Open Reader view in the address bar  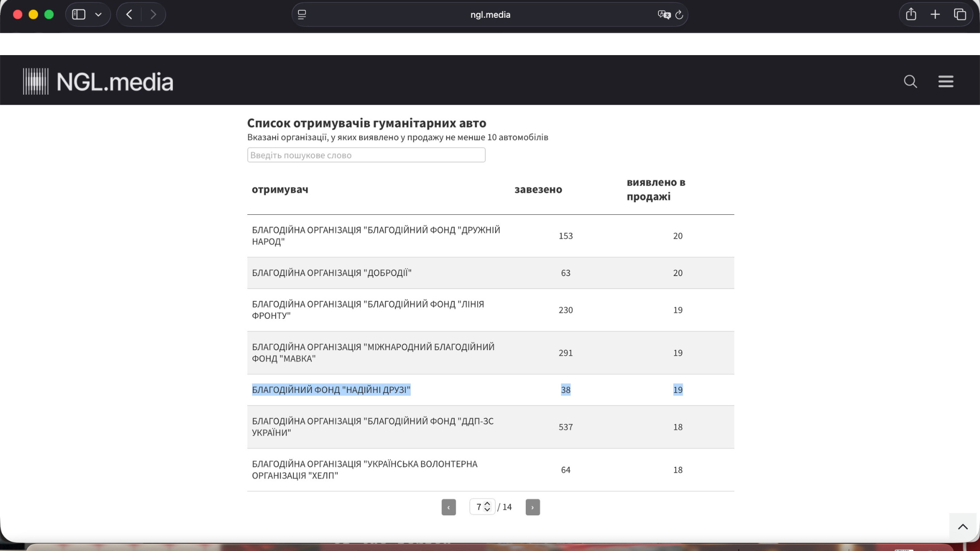point(302,14)
